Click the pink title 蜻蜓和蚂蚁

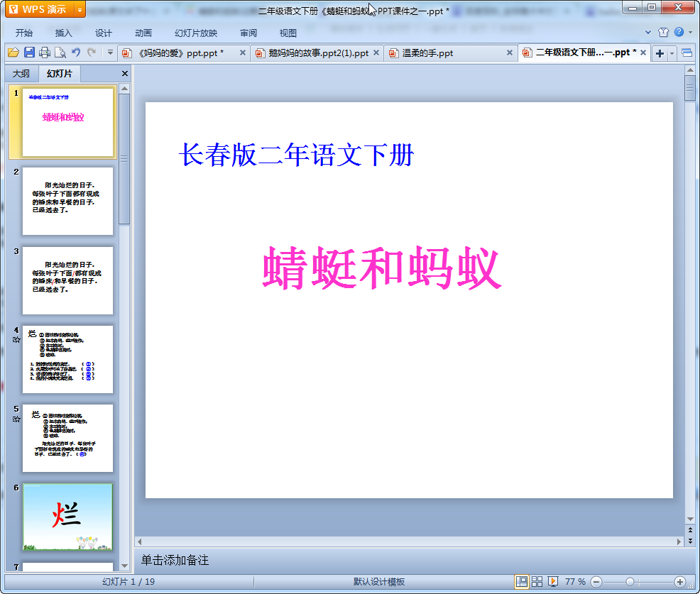click(x=382, y=268)
